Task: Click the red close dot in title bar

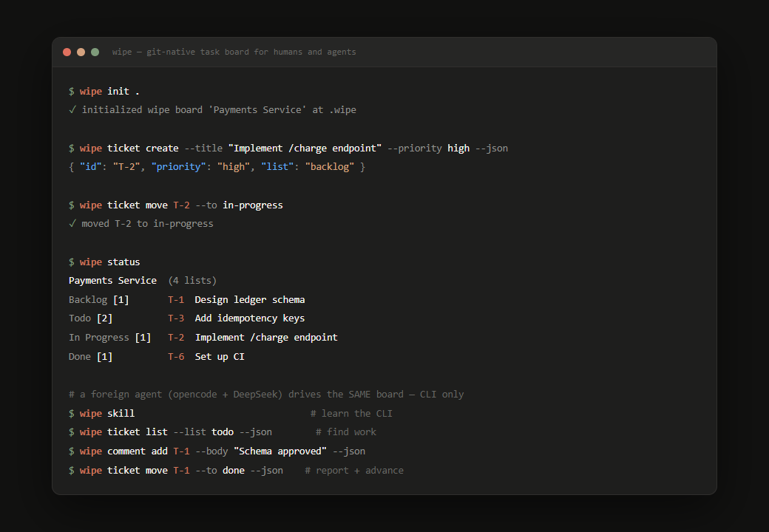Action: tap(67, 52)
